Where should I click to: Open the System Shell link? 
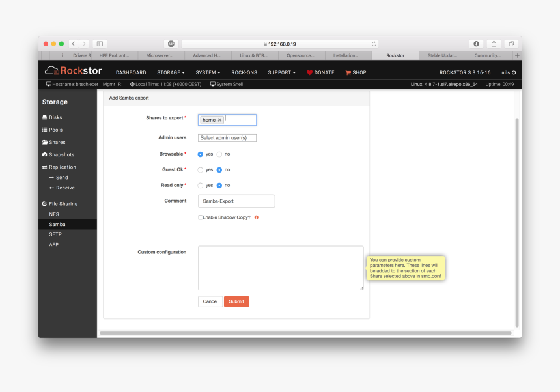[227, 84]
